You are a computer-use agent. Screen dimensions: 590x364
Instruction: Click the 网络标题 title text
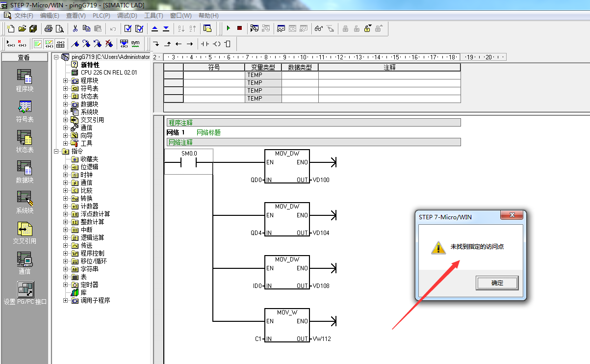click(x=208, y=132)
